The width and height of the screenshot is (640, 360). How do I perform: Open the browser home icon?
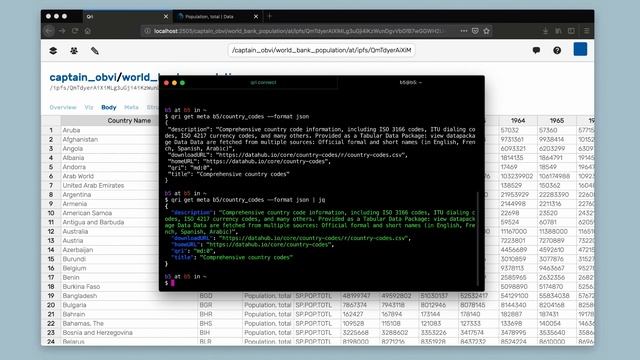pos(88,31)
